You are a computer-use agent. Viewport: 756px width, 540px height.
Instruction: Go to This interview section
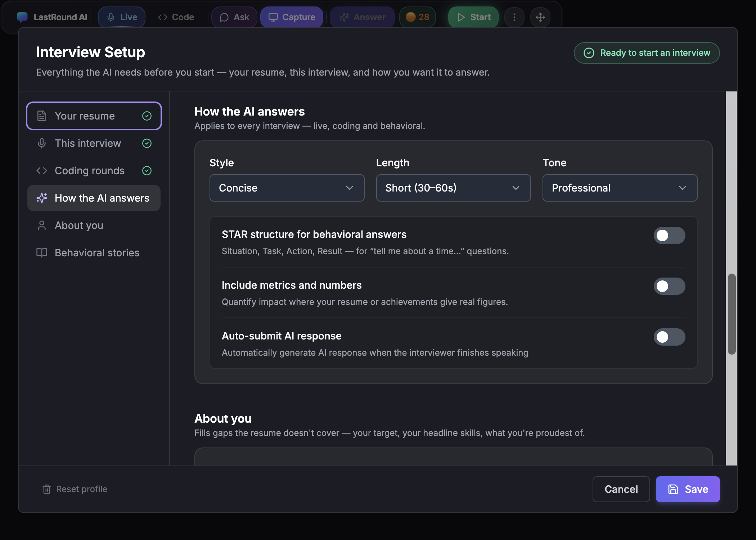(94, 143)
